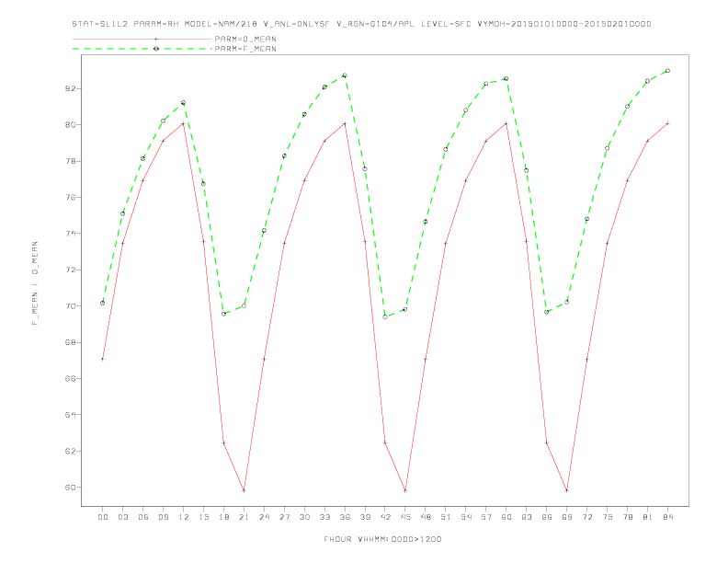Click the 76 y-axis tick label
728x563 pixels.
71,197
